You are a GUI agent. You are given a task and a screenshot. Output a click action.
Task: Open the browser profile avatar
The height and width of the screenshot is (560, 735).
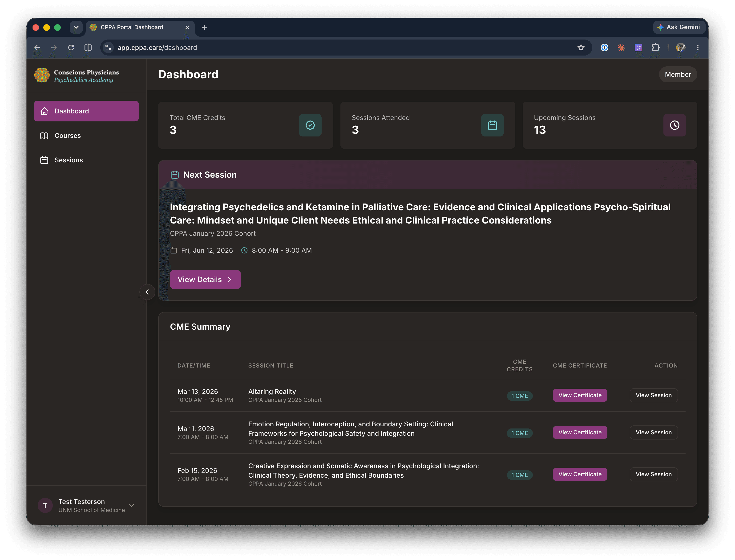point(681,48)
